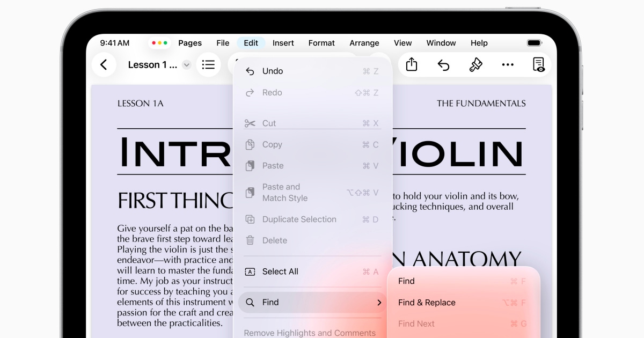Viewport: 644px width, 338px height.
Task: Choose Cut from the Edit menu
Action: tap(313, 123)
